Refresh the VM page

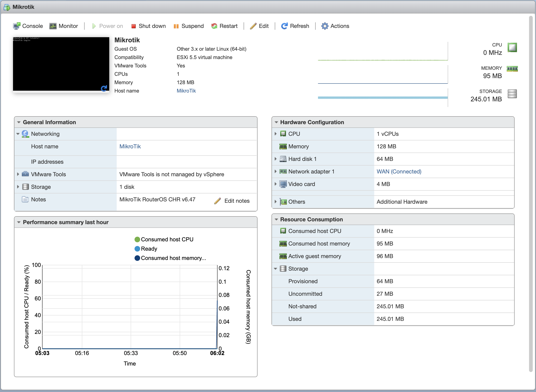tap(295, 26)
